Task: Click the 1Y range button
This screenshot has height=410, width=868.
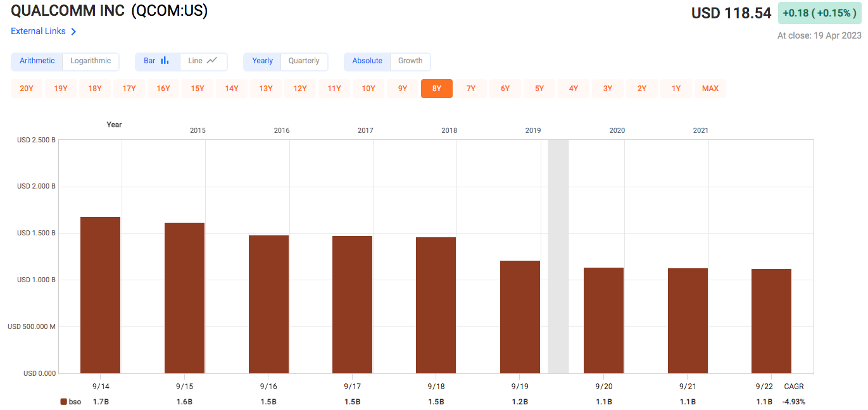Action: tap(676, 89)
